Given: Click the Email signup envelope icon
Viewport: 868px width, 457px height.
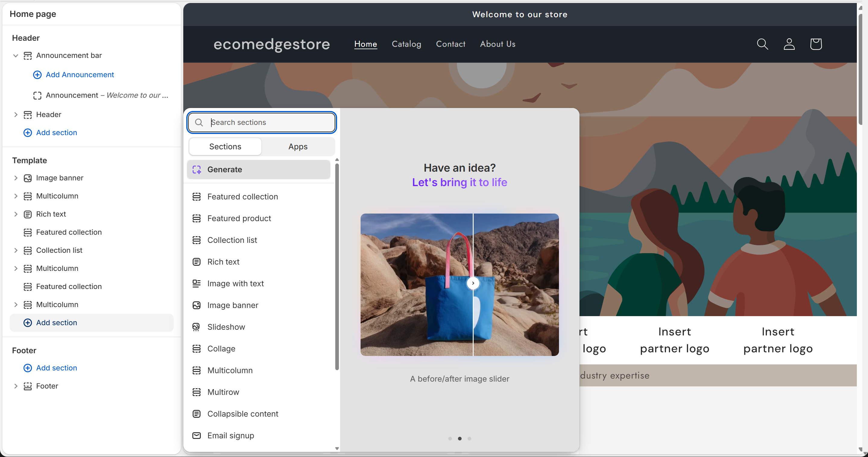Looking at the screenshot, I should point(197,435).
